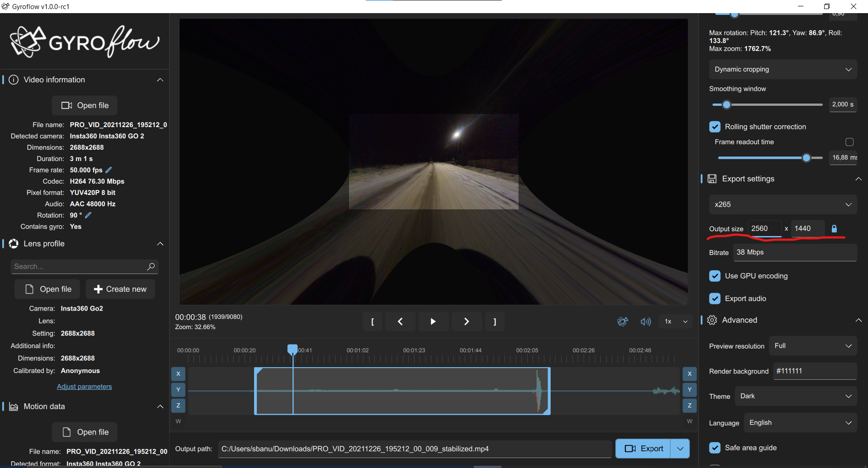Create a new lens profile
This screenshot has width=868, height=468.
(120, 289)
